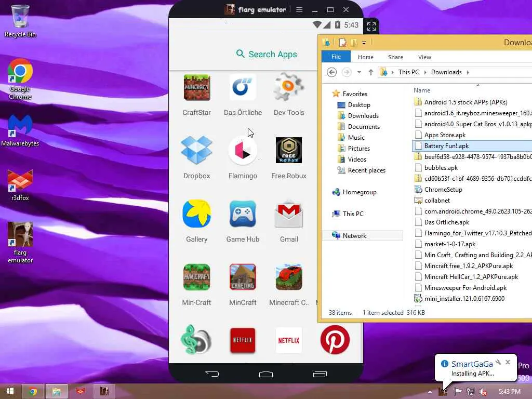The width and height of the screenshot is (532, 399).
Task: Select Battery Fun!.apk file
Action: (446, 146)
